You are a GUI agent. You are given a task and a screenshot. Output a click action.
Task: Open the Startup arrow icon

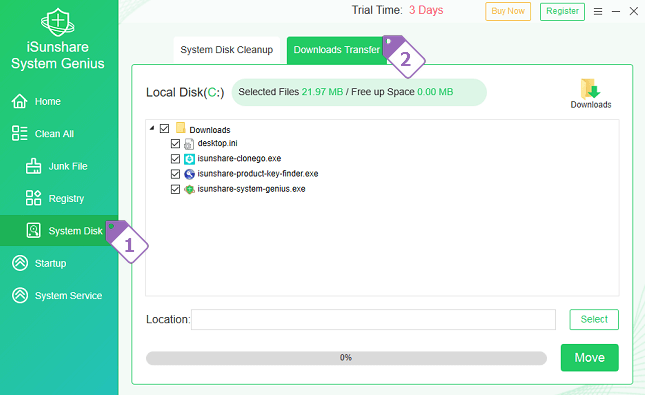20,263
